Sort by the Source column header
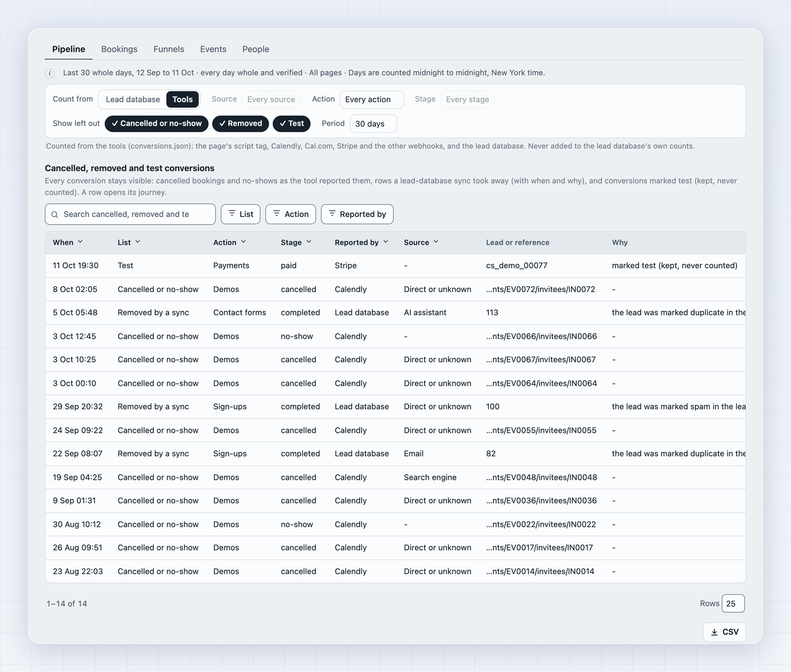791x672 pixels. [421, 243]
